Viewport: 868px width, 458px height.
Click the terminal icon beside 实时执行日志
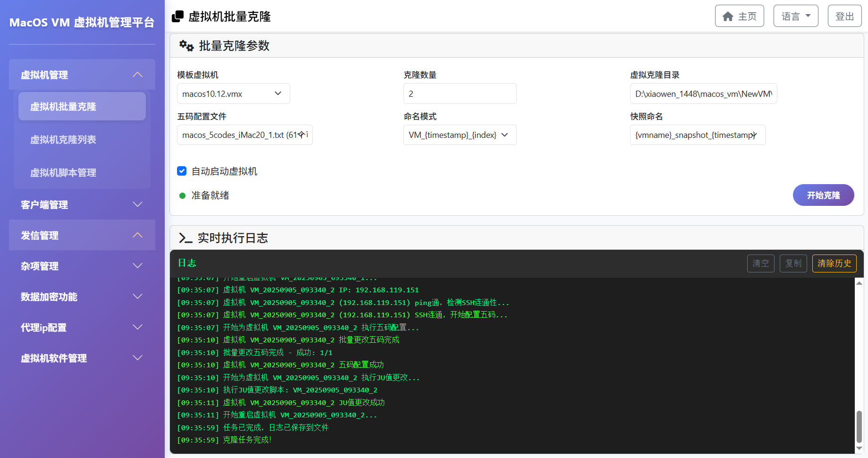click(x=185, y=238)
